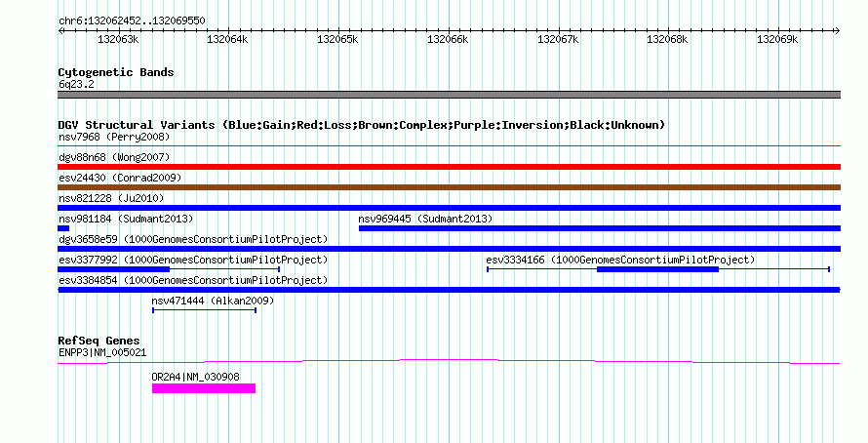The height and width of the screenshot is (443, 868).
Task: Select the blue nsv821228 gain bar
Action: pos(449,208)
